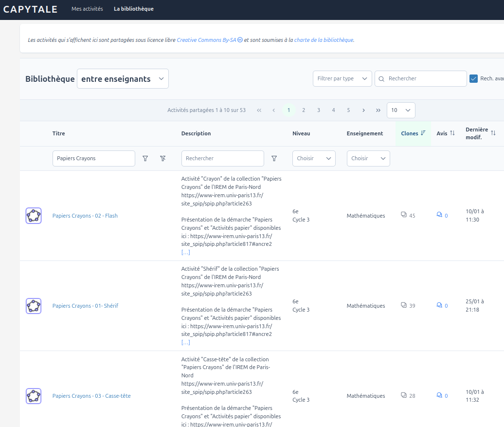Screen dimensions: 504x427
Task: Click the Description Rechercher filter field
Action: tap(223, 158)
